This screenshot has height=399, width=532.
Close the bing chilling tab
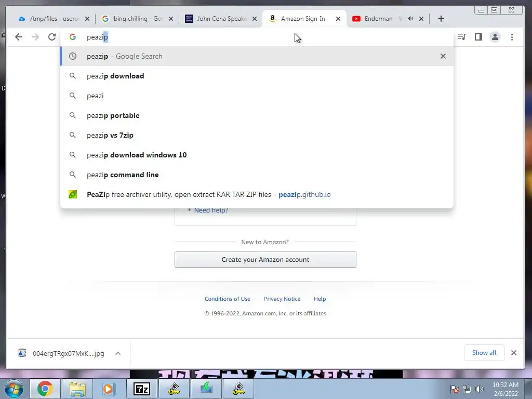click(x=171, y=19)
